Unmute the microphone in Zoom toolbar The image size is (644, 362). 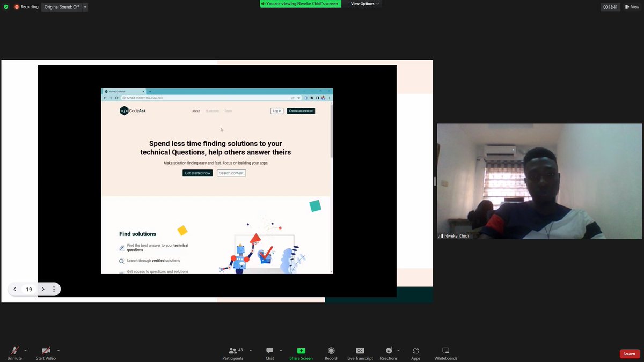click(14, 353)
